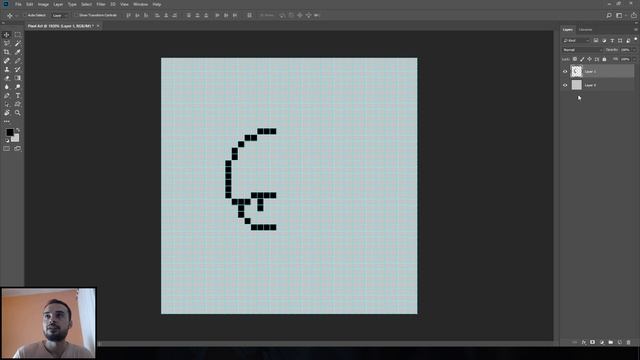The height and width of the screenshot is (360, 640).
Task: Change the screen mode
Action: (x=18, y=149)
